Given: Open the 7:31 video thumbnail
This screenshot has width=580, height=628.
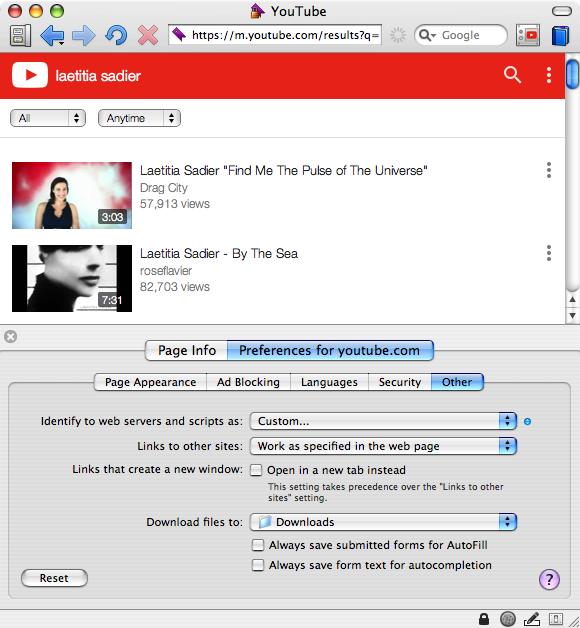Looking at the screenshot, I should pyautogui.click(x=72, y=278).
